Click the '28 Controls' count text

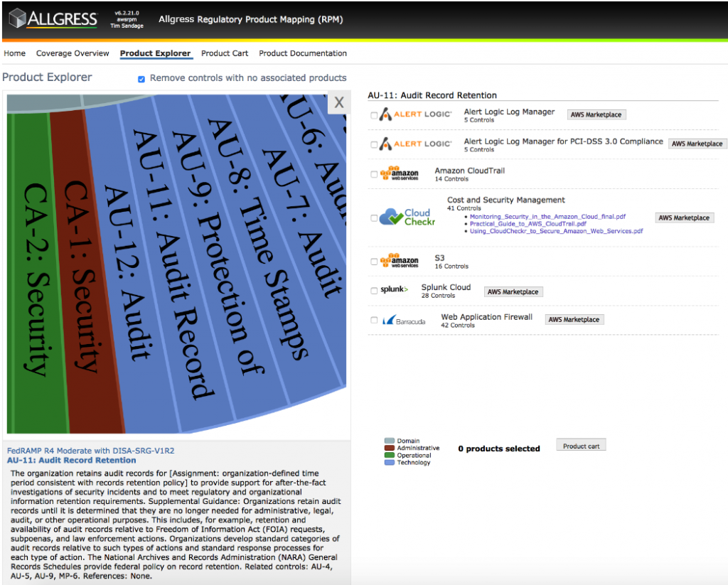[438, 296]
